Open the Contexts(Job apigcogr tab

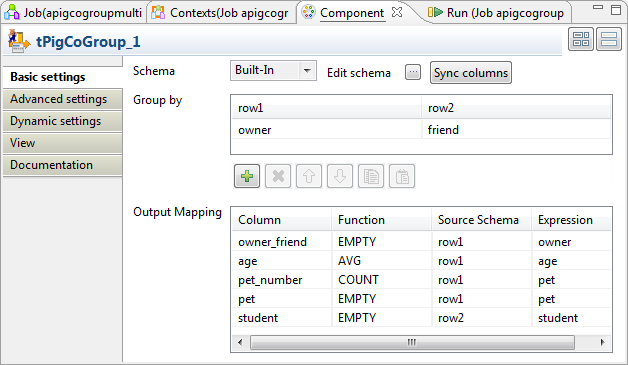(221, 13)
